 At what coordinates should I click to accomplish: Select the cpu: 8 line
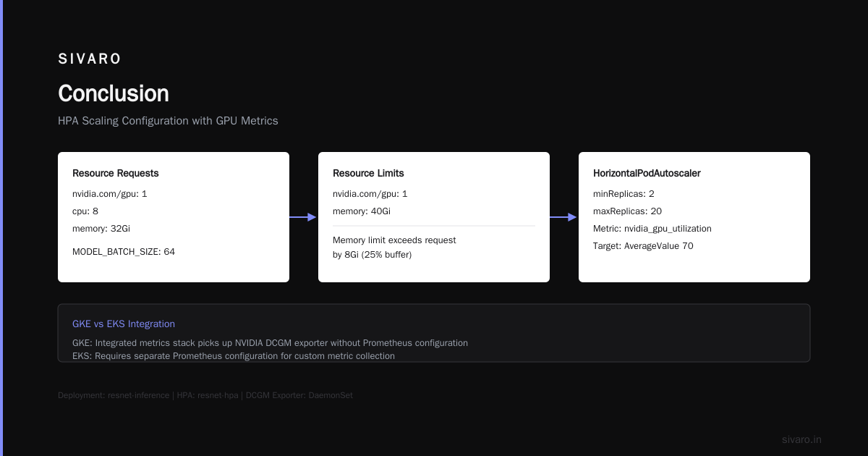[x=85, y=211]
